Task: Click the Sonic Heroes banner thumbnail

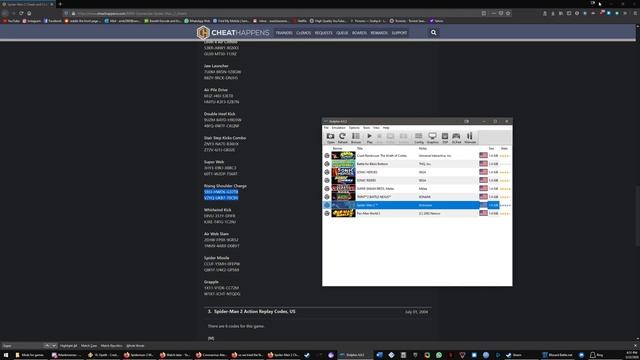Action: pos(343,172)
